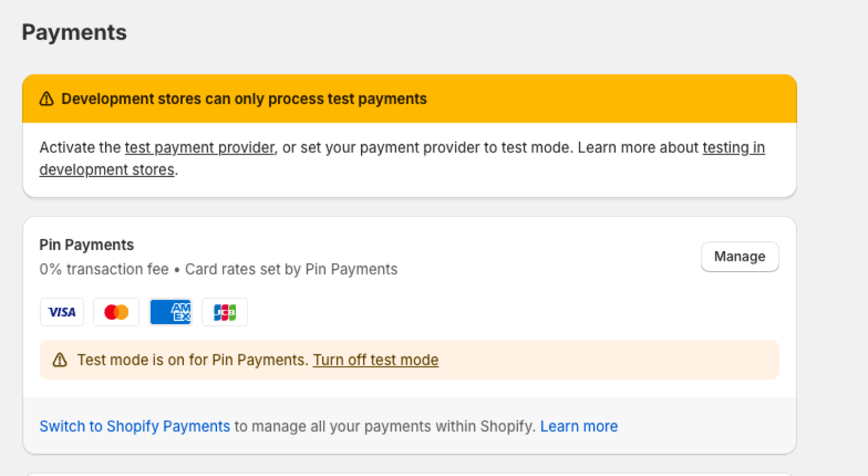This screenshot has height=476, width=868.
Task: Follow the testing in development stores link
Action: coord(402,159)
